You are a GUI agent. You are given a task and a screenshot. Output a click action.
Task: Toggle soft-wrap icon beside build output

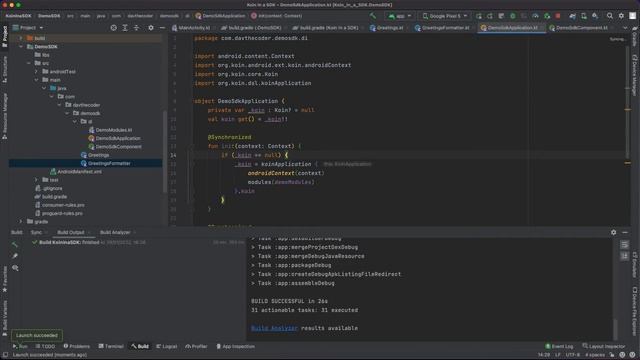coord(624,244)
